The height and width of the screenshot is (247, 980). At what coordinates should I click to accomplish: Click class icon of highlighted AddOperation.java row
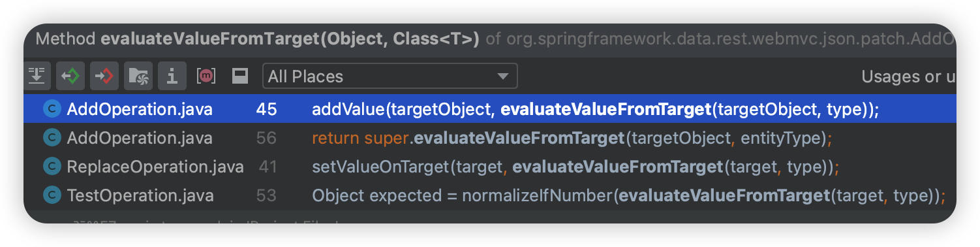(52, 109)
